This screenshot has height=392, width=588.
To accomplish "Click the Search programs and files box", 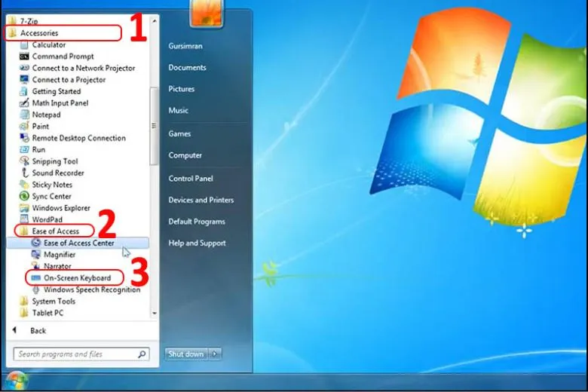I will pos(81,354).
